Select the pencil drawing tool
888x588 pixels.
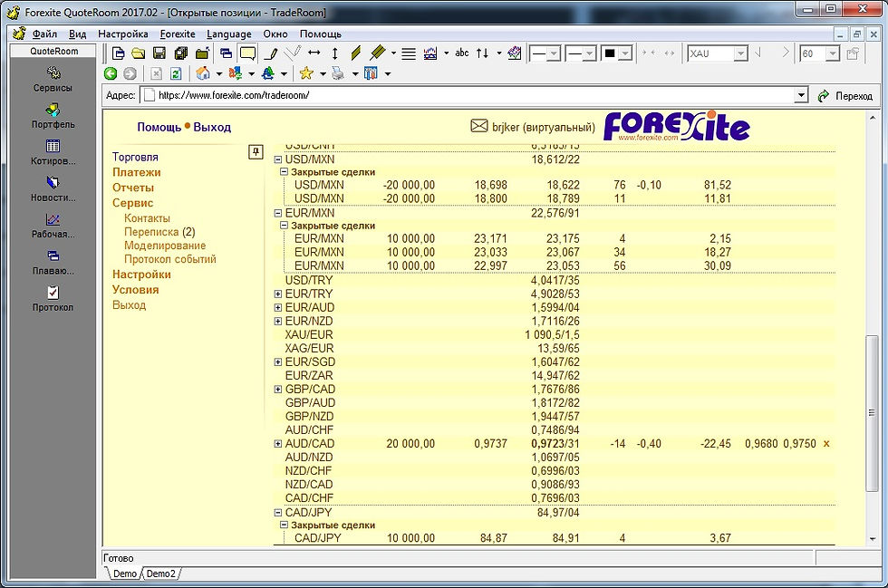[271, 53]
